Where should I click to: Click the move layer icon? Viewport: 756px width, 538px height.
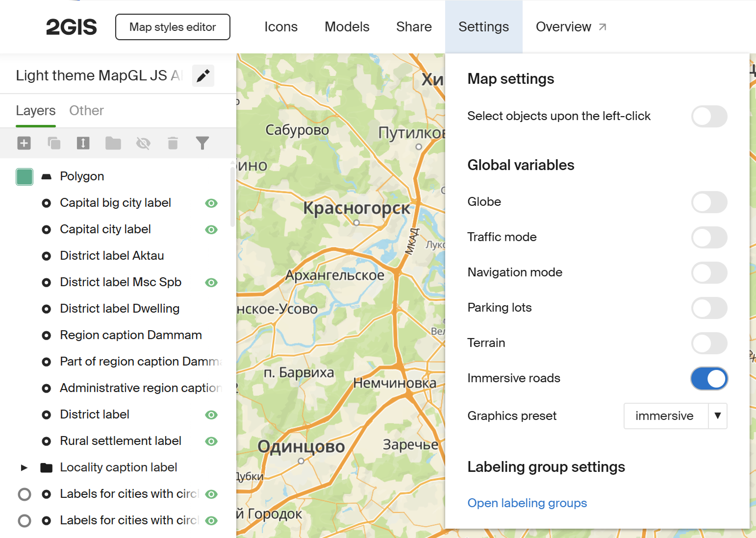click(83, 143)
